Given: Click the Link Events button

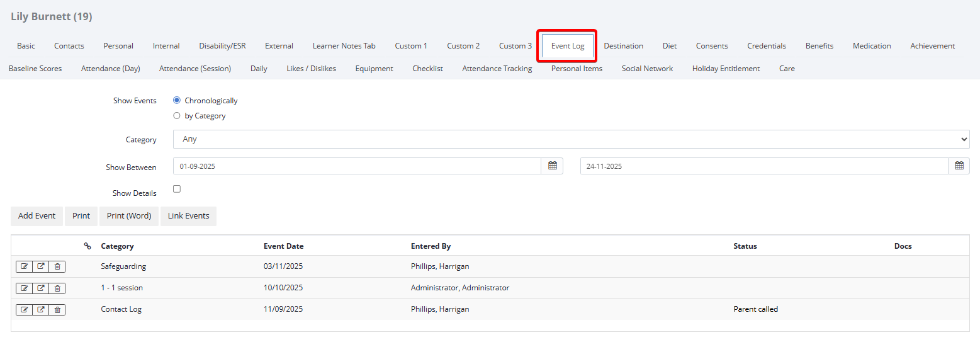Looking at the screenshot, I should coord(188,216).
